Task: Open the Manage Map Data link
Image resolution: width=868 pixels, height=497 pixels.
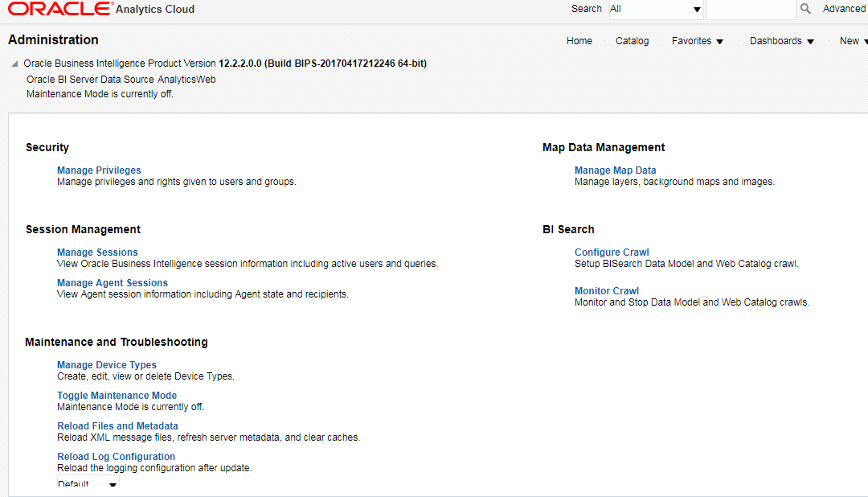Action: point(615,170)
